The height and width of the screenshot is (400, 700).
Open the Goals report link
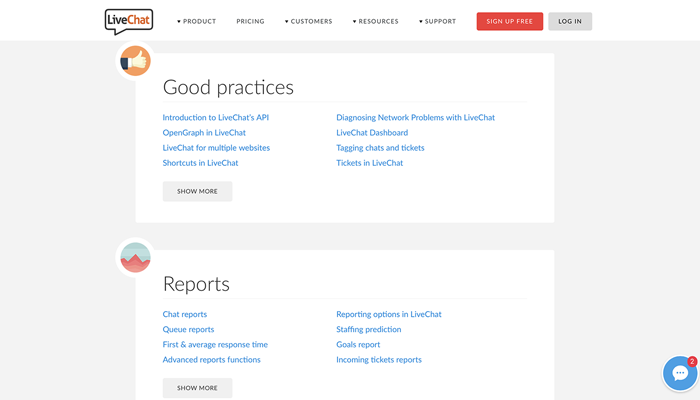click(x=358, y=345)
